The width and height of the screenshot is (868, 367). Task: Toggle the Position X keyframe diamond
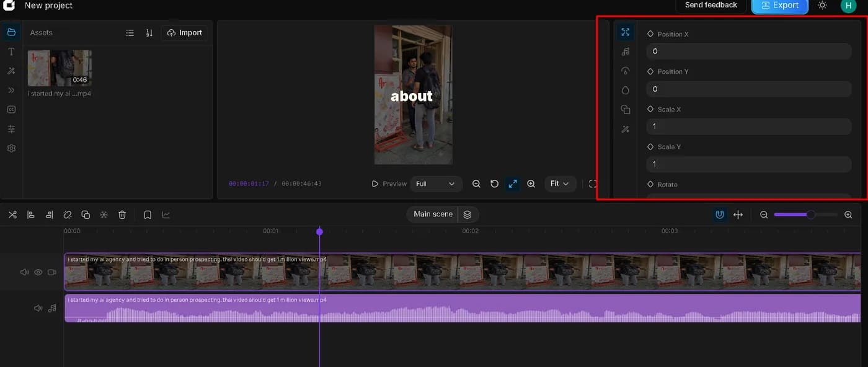click(650, 34)
